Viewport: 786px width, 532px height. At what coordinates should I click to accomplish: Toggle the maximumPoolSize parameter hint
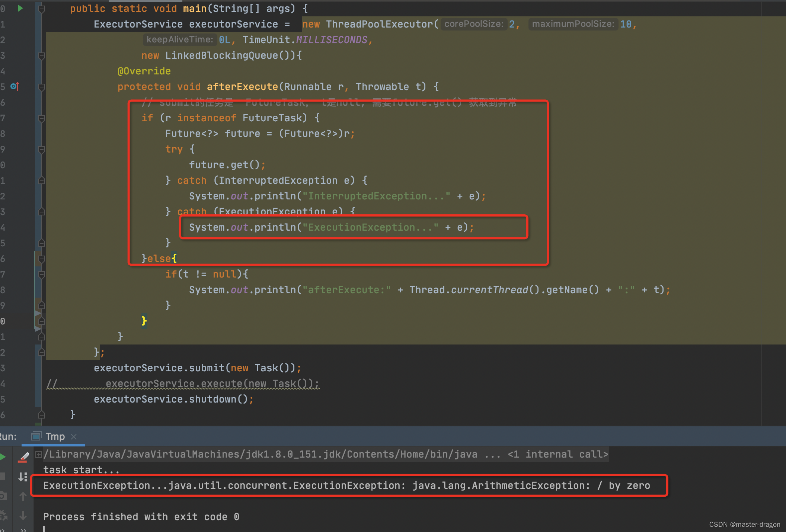(x=573, y=24)
